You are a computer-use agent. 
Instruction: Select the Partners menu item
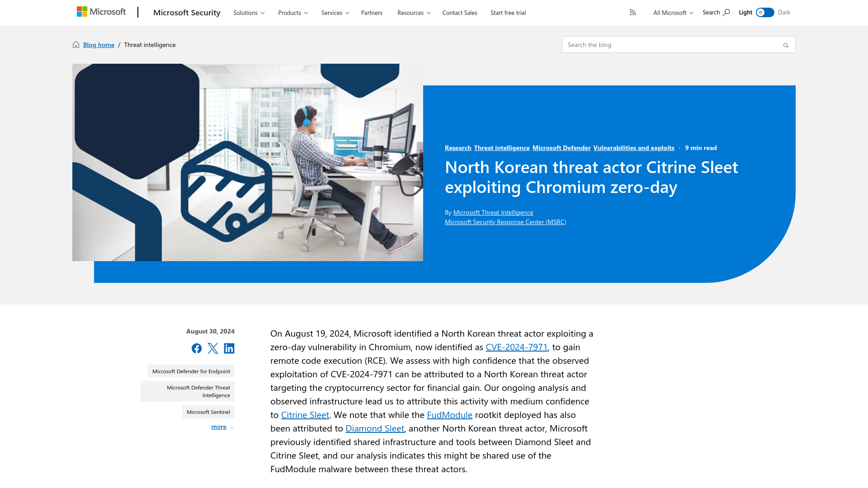tap(372, 13)
